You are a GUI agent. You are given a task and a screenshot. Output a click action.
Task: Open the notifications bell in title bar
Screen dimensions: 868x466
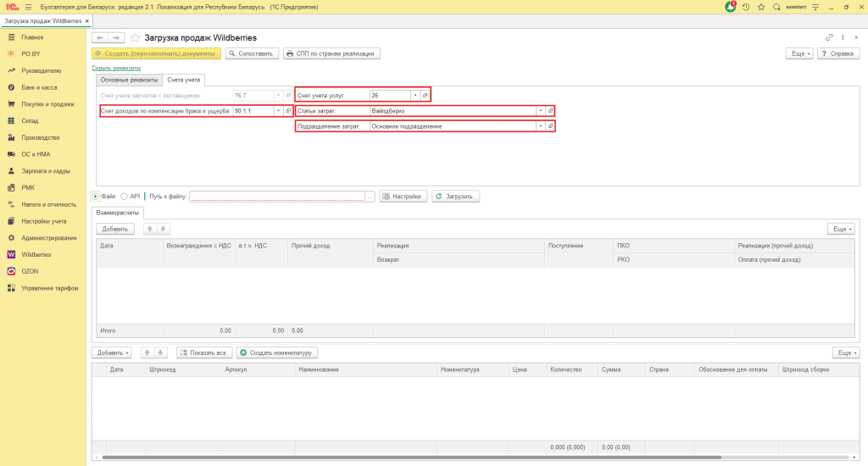[x=731, y=7]
